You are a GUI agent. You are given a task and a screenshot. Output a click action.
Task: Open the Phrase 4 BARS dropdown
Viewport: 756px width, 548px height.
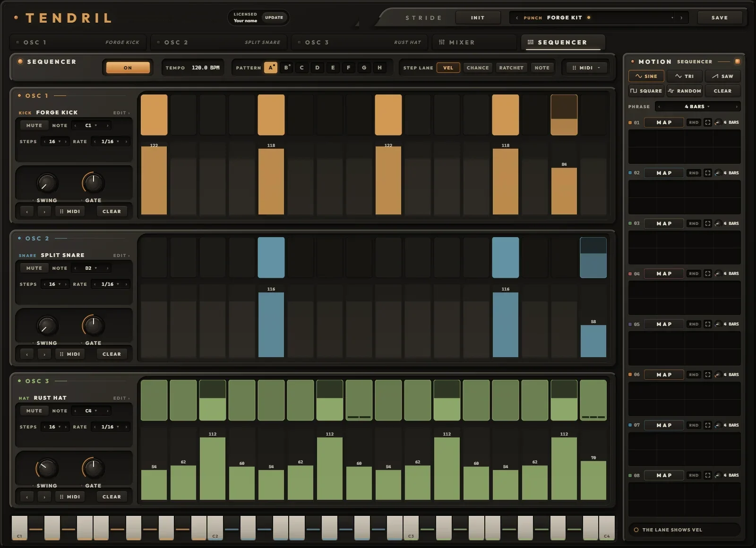click(x=697, y=107)
